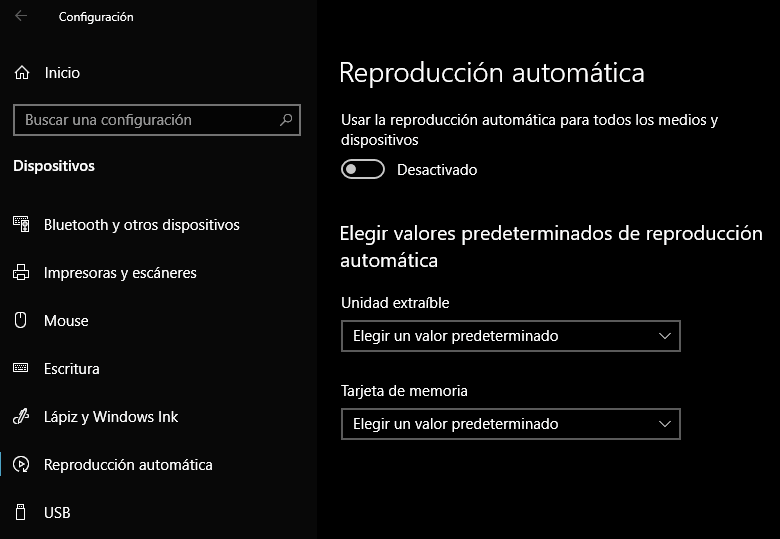Screen dimensions: 780x539
Task: Go to Inicio settings home
Action: (62, 73)
